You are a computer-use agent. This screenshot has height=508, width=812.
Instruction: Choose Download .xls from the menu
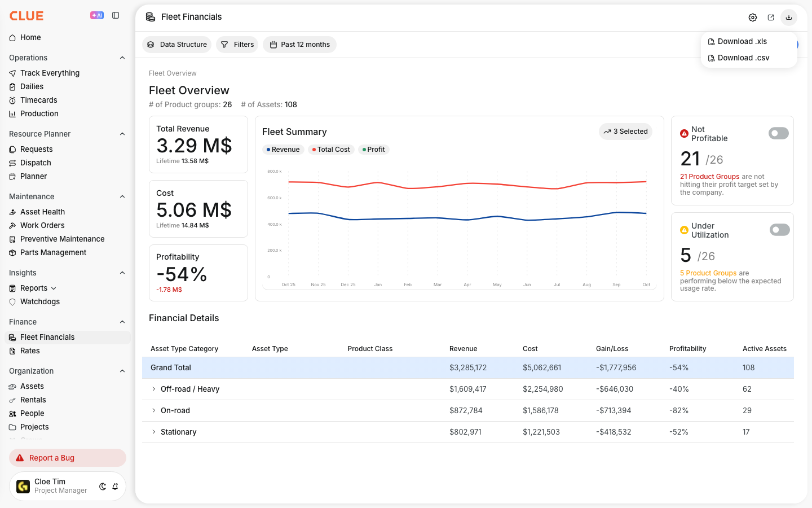coord(749,42)
